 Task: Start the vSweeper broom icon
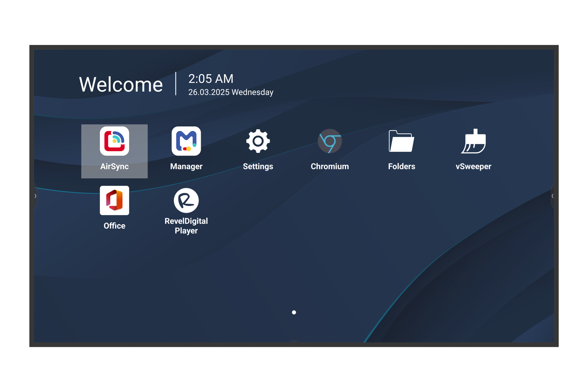[473, 141]
